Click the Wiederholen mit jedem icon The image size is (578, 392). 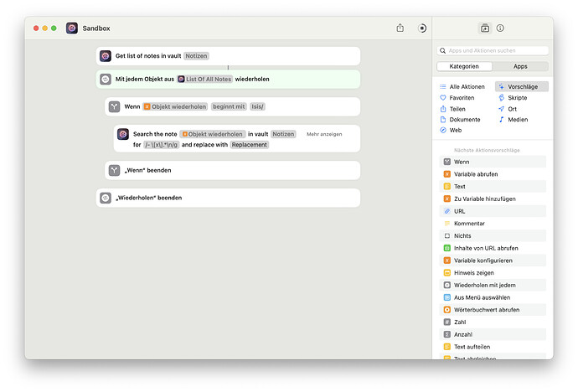447,286
